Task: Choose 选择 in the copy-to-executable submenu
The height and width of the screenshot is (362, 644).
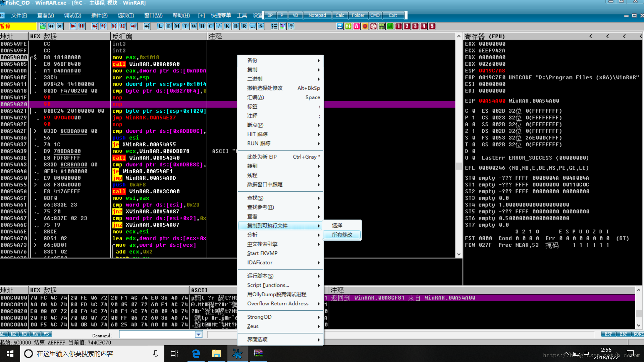Action: point(342,225)
